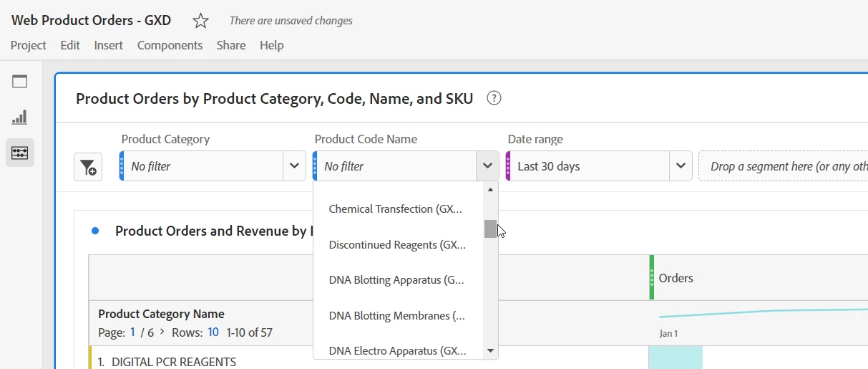Screen dimensions: 868x369
Task: Click the help question mark beside panel title
Action: (494, 98)
